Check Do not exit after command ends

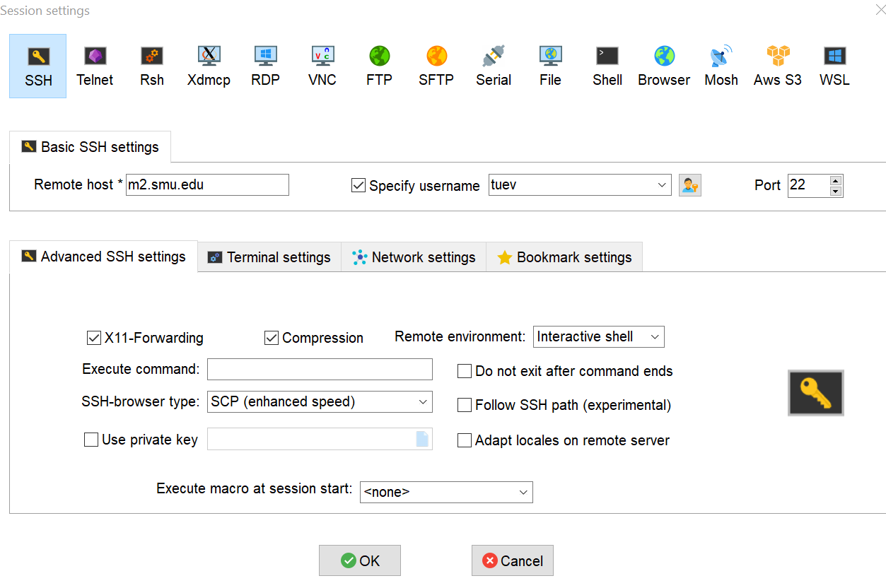pos(465,371)
